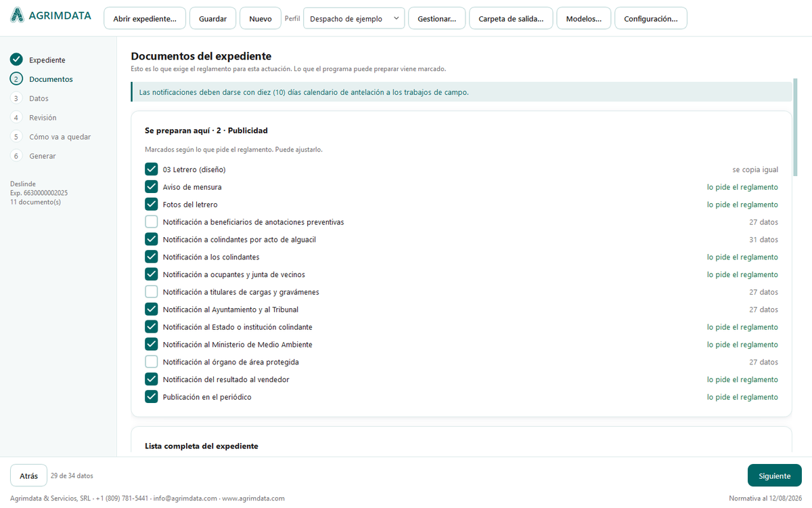The image size is (812, 508).
Task: Click the step 6 circle icon for Generar
Action: [x=17, y=156]
